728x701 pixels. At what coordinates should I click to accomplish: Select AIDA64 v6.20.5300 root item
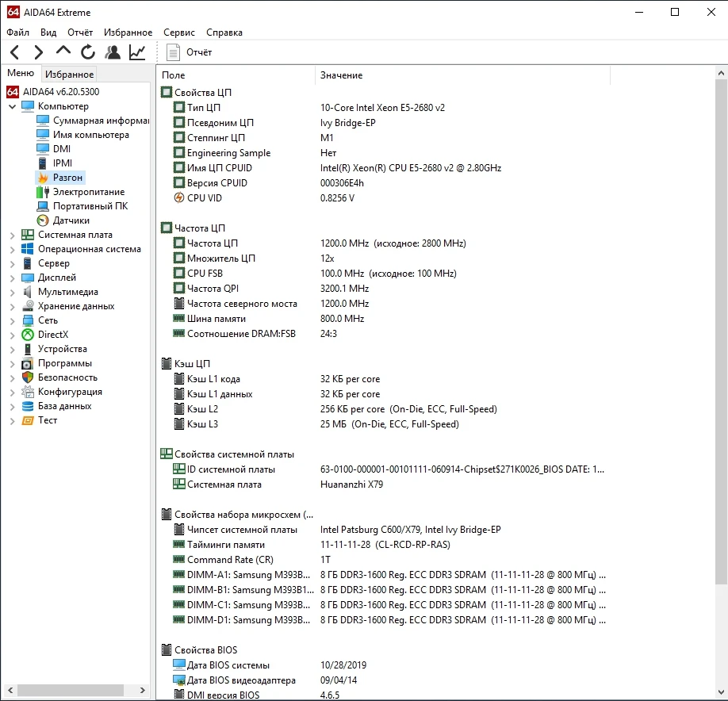(53, 91)
